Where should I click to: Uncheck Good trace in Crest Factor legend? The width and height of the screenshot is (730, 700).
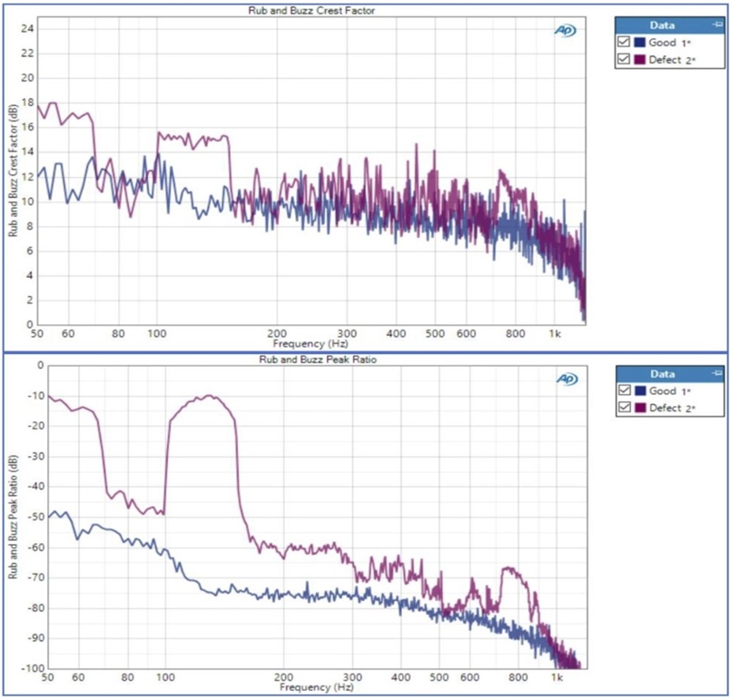coord(624,42)
